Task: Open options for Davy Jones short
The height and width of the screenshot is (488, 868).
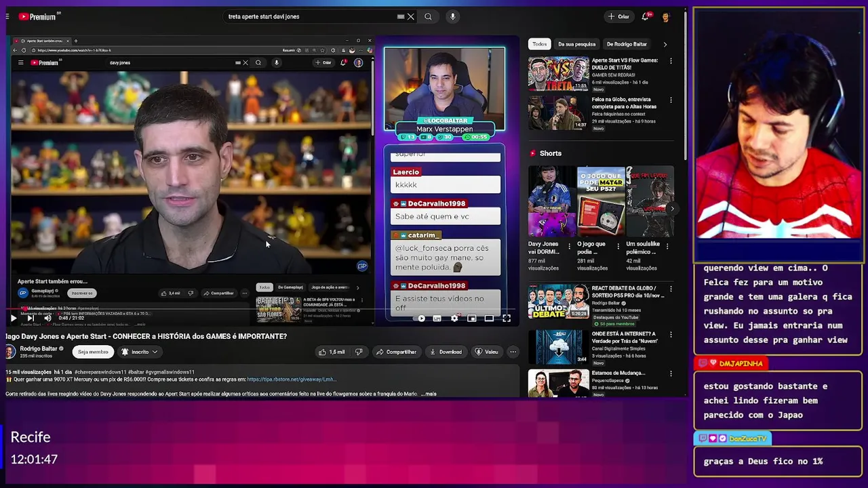Action: (570, 247)
